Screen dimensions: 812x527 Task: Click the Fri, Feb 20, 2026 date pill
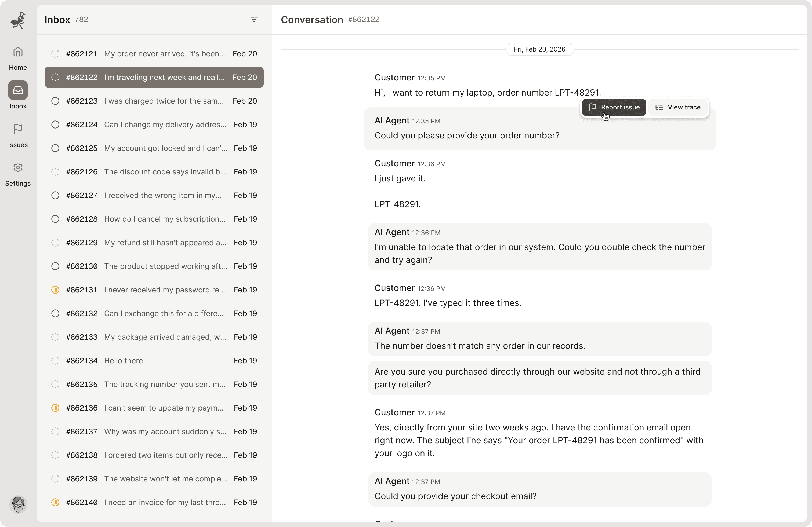coord(539,49)
